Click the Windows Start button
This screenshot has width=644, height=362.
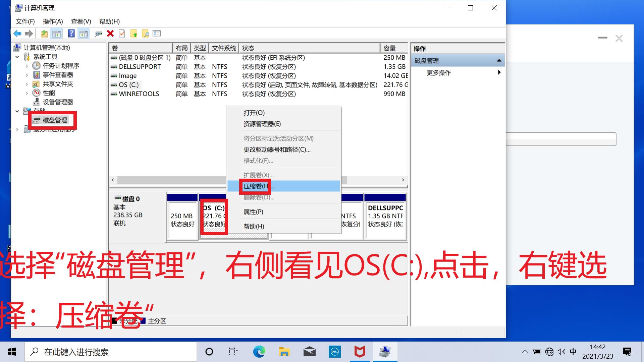(x=12, y=352)
